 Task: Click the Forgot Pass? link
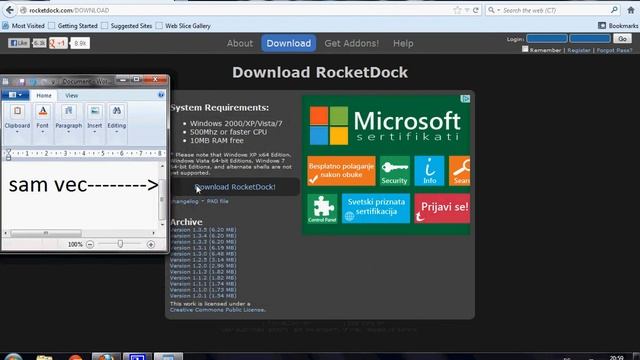click(x=614, y=50)
